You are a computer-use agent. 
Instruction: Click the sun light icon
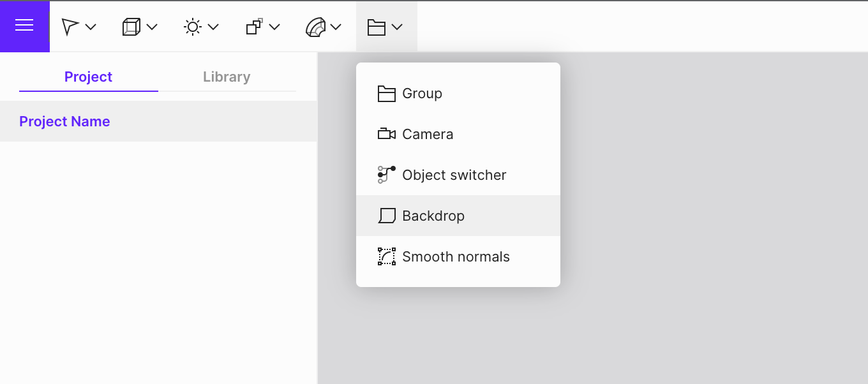click(192, 27)
